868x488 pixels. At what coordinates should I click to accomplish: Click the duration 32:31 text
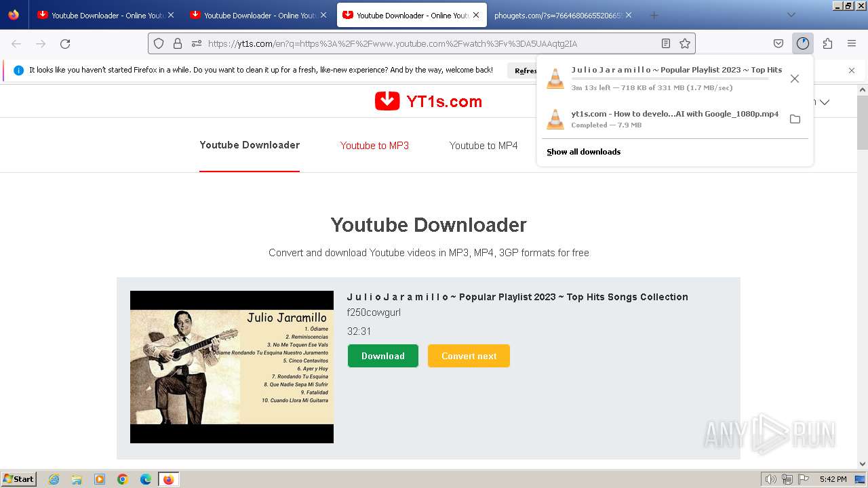point(359,331)
